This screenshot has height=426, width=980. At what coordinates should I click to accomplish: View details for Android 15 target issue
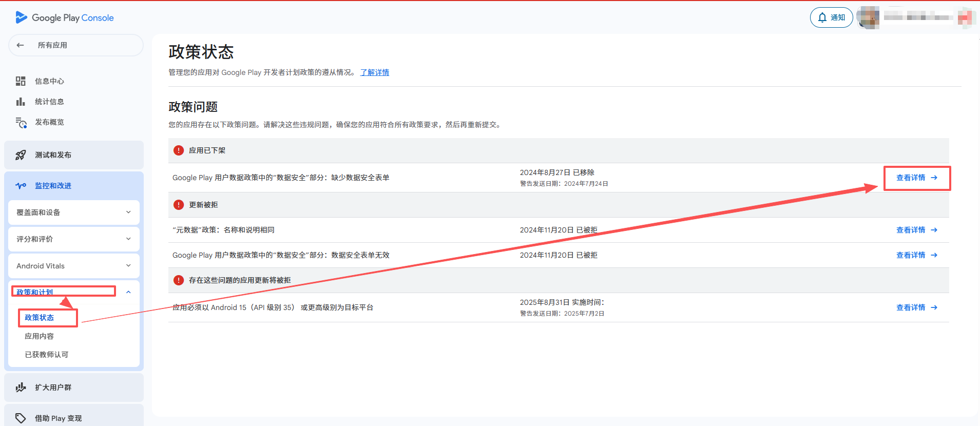pos(917,307)
